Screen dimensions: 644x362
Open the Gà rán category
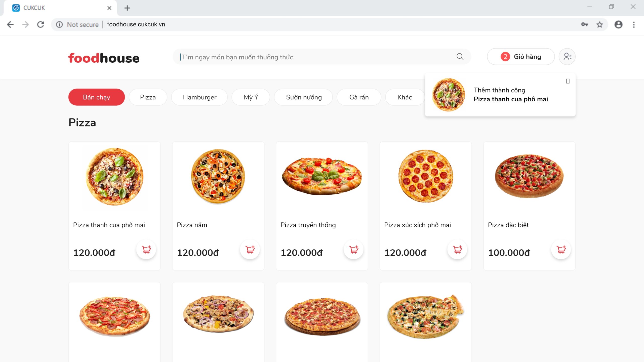359,97
